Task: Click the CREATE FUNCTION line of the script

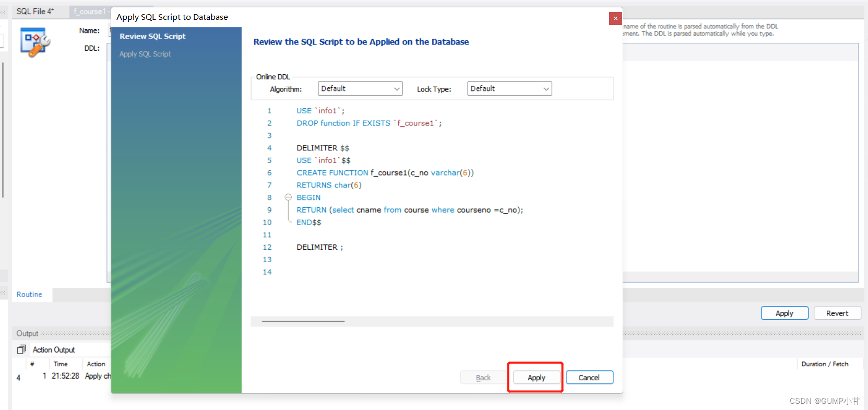Action: coord(385,173)
